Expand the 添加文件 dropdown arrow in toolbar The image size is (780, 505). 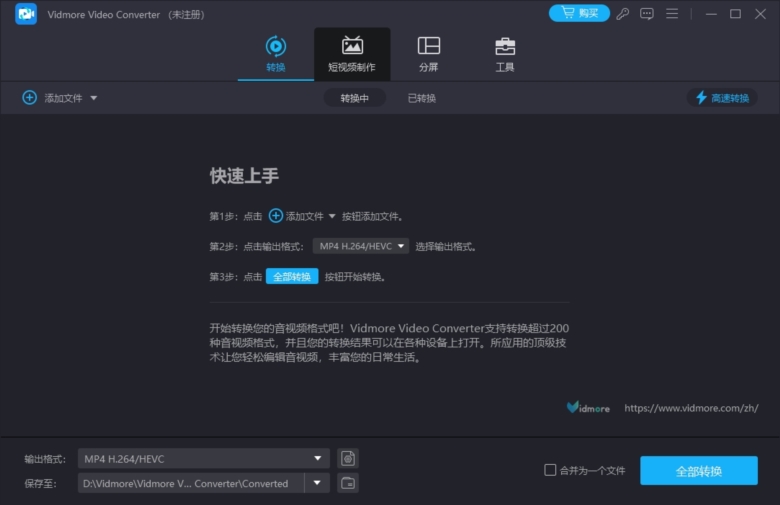94,98
